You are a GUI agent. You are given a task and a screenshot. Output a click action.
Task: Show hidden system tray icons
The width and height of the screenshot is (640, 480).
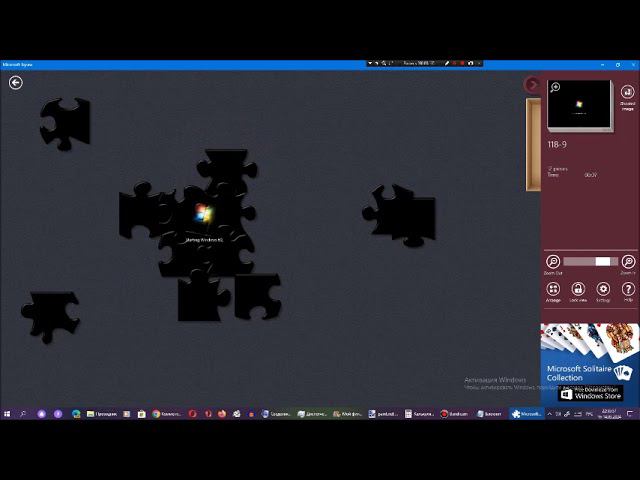(549, 414)
